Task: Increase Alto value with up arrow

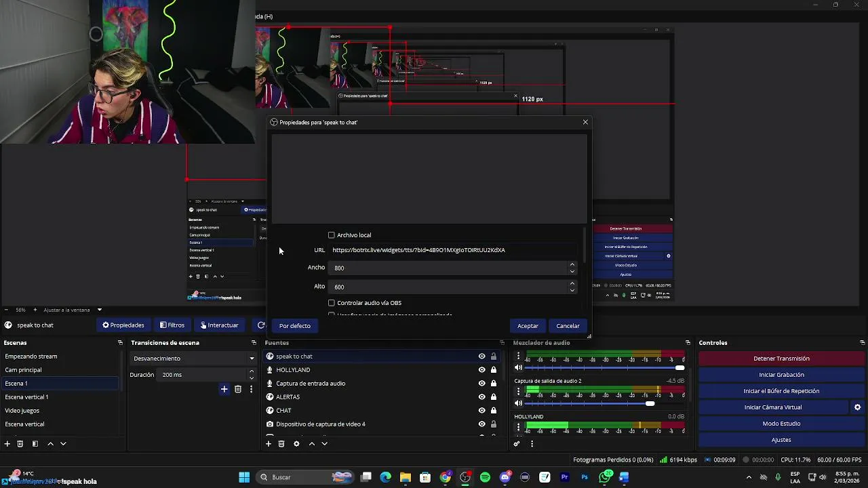Action: click(572, 283)
